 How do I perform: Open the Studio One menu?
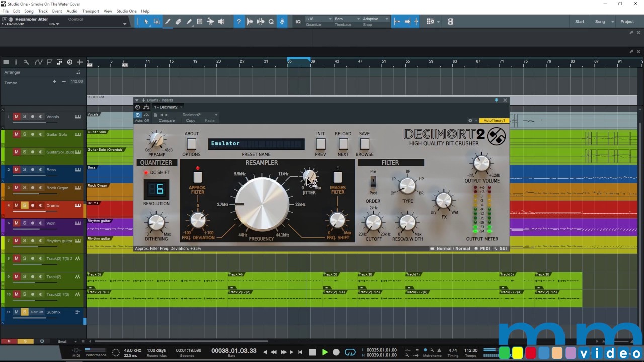tap(126, 11)
